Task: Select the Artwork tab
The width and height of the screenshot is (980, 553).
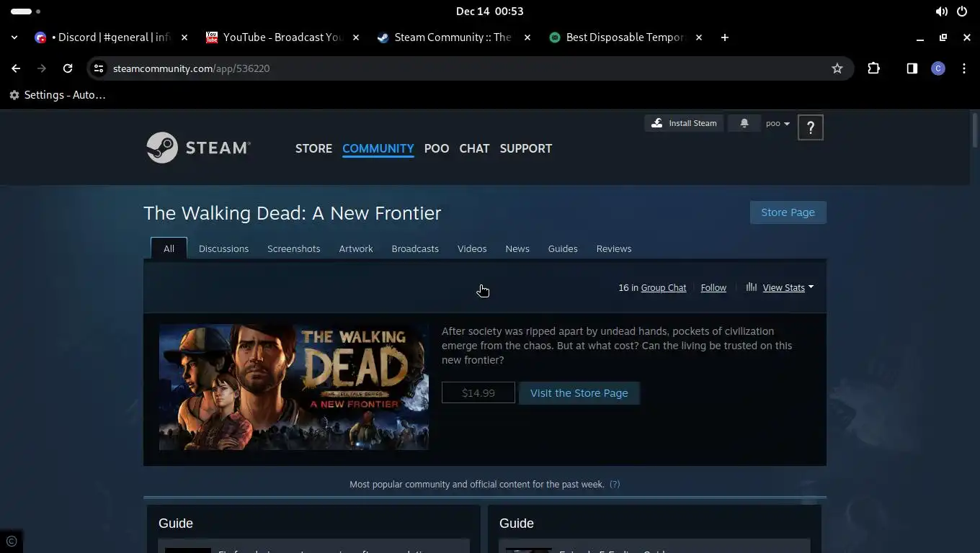Action: [x=356, y=248]
